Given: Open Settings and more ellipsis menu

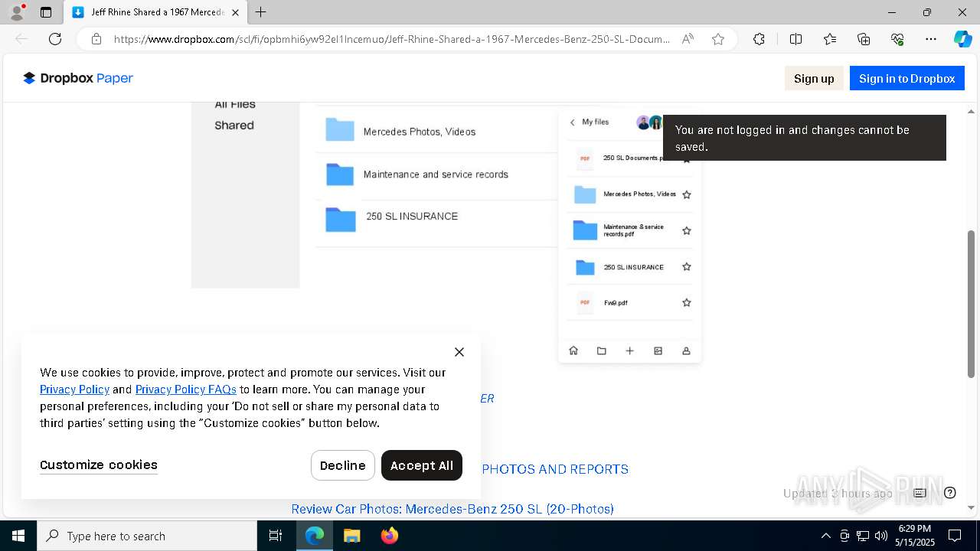Looking at the screenshot, I should (x=931, y=39).
